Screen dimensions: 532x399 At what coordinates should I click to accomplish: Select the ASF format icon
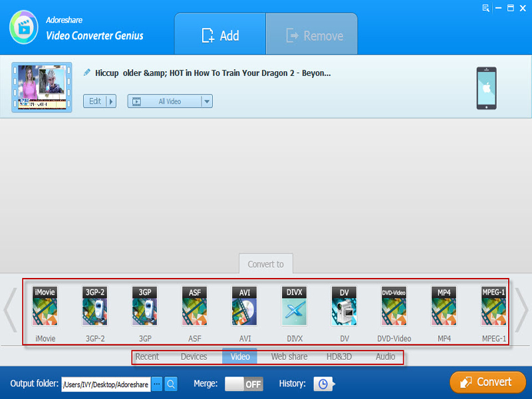[x=195, y=306]
